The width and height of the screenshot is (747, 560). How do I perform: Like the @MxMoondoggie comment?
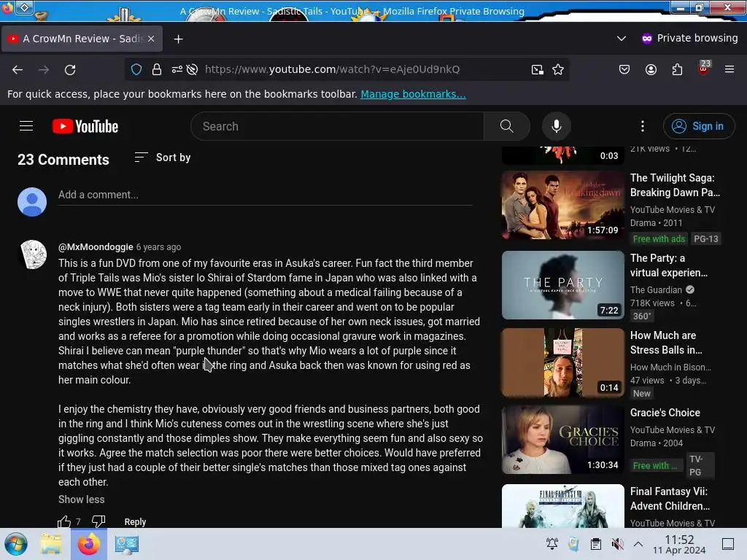pyautogui.click(x=64, y=521)
